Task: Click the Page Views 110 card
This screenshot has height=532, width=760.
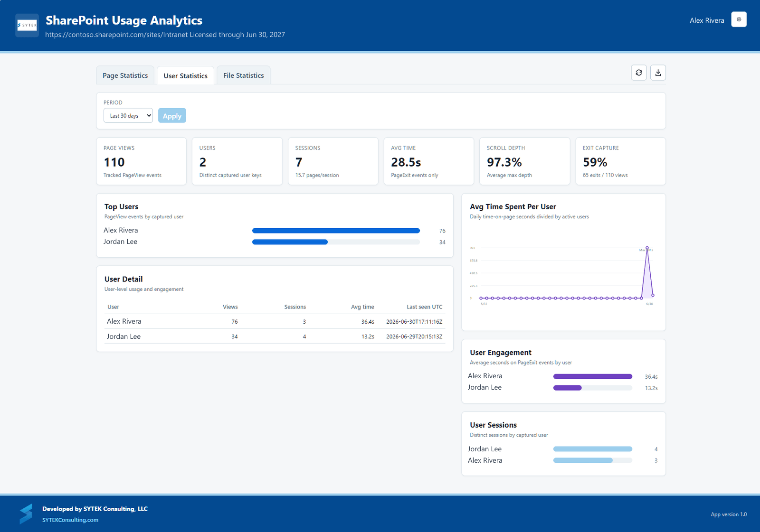Action: click(142, 161)
